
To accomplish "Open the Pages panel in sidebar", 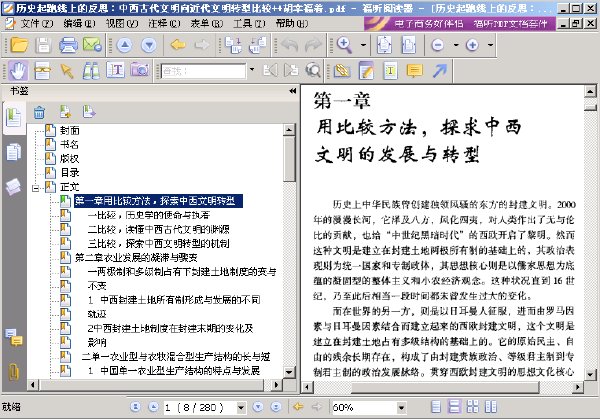I will coord(14,152).
